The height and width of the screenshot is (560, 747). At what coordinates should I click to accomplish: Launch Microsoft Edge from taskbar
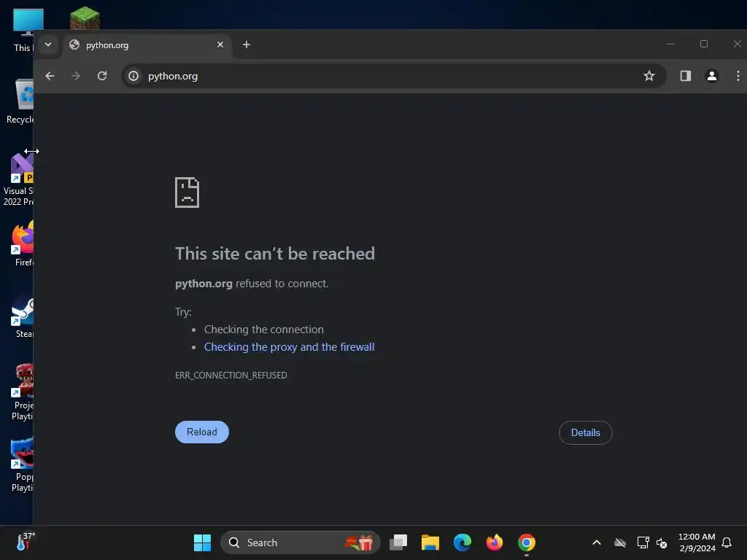point(462,542)
